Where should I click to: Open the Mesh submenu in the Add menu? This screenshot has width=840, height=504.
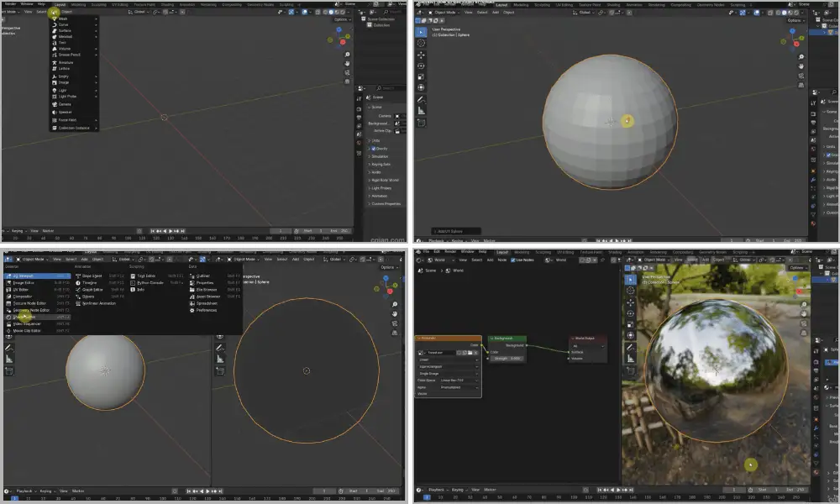66,18
